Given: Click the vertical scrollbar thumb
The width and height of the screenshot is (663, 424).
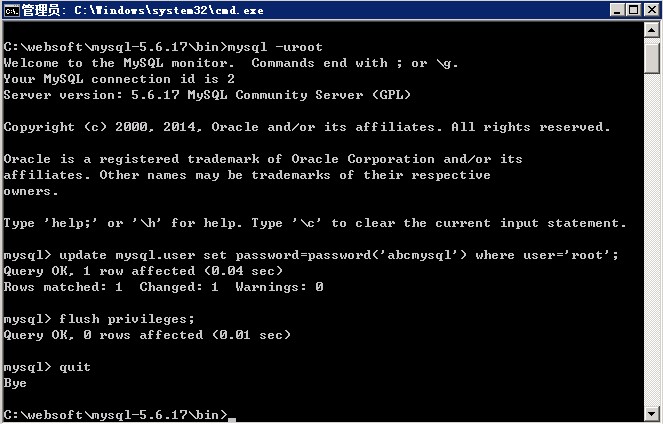Looking at the screenshot, I should [x=653, y=60].
